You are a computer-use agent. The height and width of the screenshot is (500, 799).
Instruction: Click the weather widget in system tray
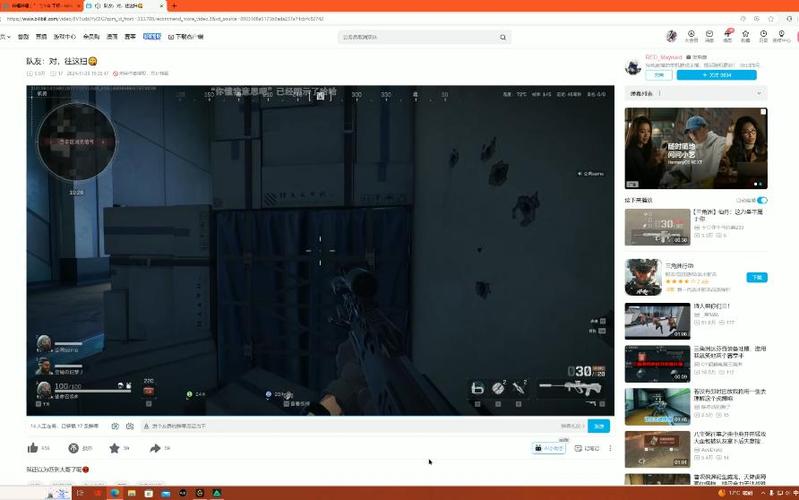point(735,493)
